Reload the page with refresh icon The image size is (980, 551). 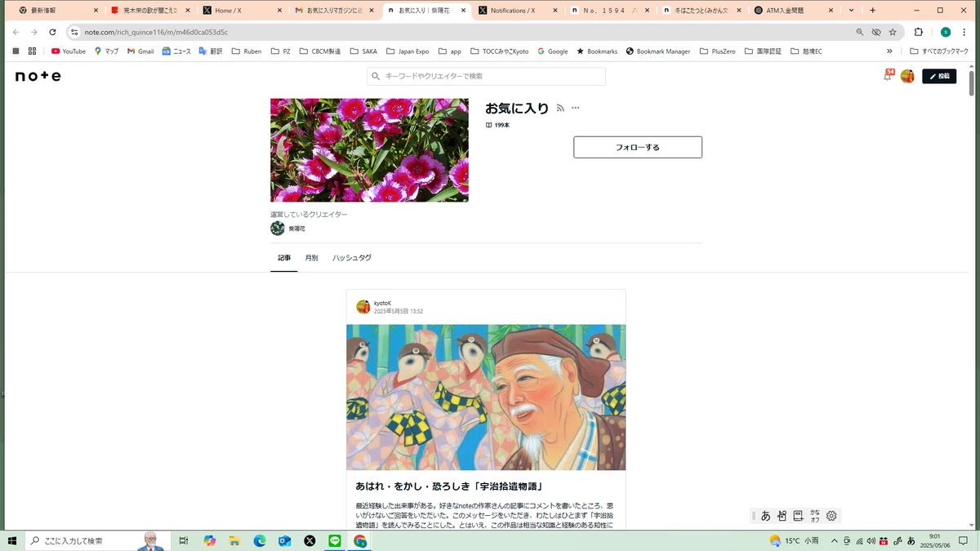point(52,32)
